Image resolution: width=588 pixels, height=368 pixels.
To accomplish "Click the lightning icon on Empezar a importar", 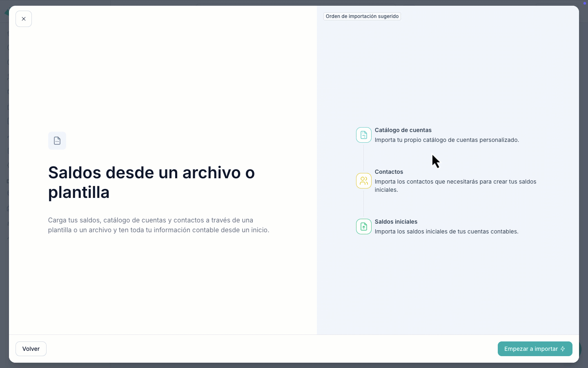I will click(563, 349).
